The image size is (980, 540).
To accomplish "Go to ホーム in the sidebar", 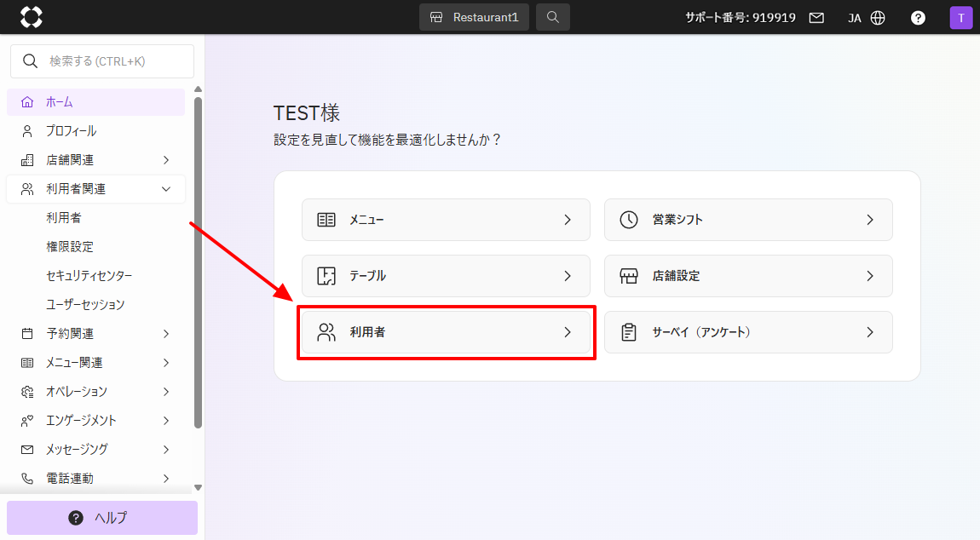I will pyautogui.click(x=95, y=102).
